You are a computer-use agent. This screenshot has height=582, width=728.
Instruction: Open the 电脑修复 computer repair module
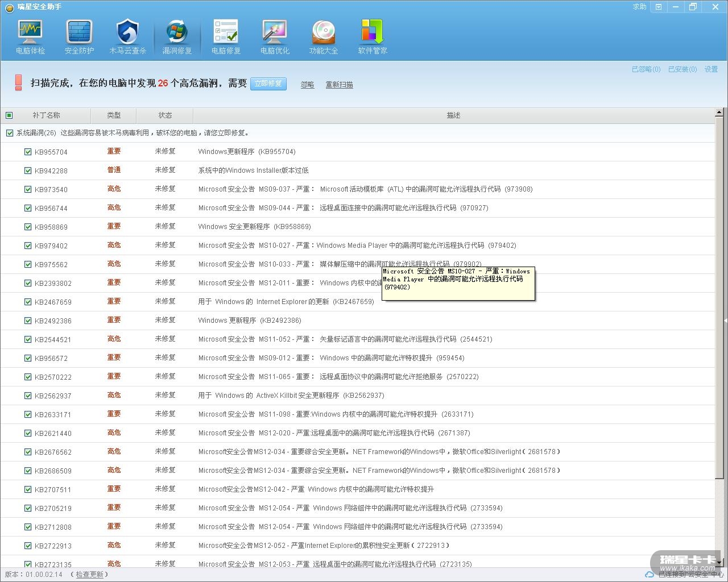click(x=226, y=37)
